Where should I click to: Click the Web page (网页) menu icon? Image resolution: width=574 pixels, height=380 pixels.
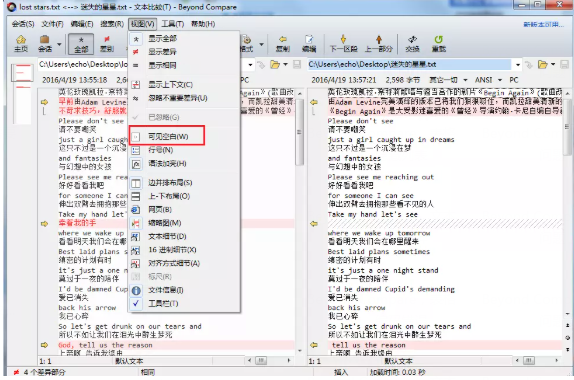point(136,210)
